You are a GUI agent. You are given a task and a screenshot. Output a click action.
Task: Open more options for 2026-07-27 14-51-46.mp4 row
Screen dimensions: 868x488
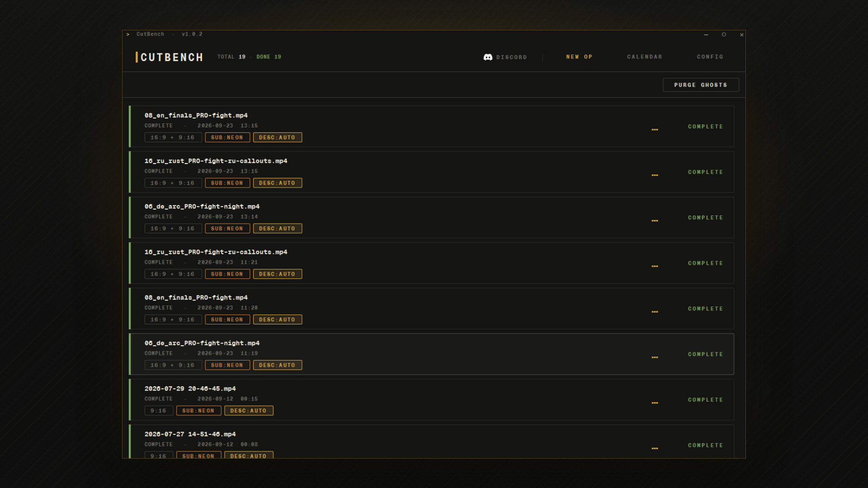655,449
